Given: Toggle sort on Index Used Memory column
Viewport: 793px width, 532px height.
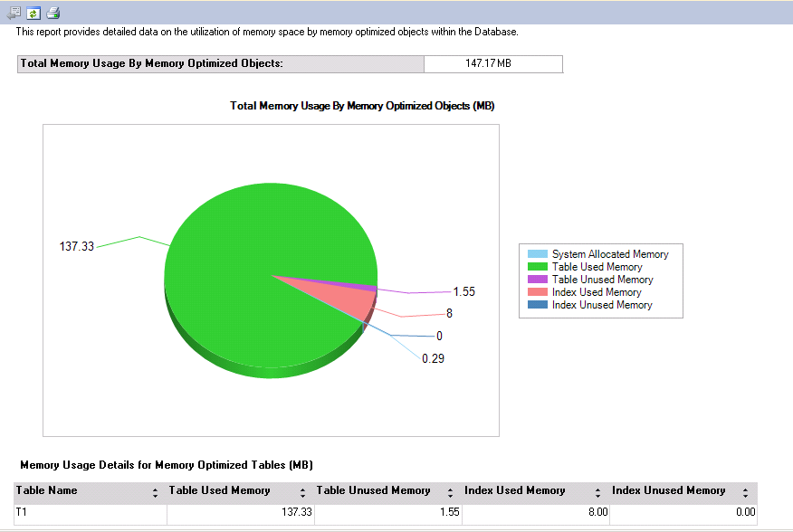Looking at the screenshot, I should (x=597, y=493).
